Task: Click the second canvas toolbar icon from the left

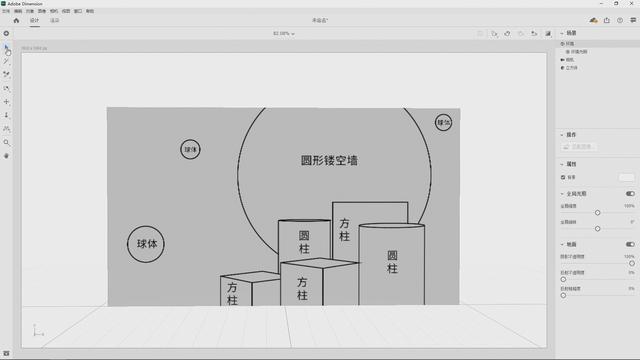Action: tap(494, 33)
